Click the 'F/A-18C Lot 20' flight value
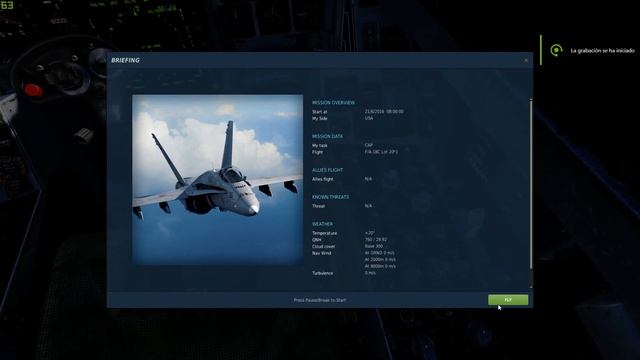This screenshot has width=640, height=360. pyautogui.click(x=381, y=152)
